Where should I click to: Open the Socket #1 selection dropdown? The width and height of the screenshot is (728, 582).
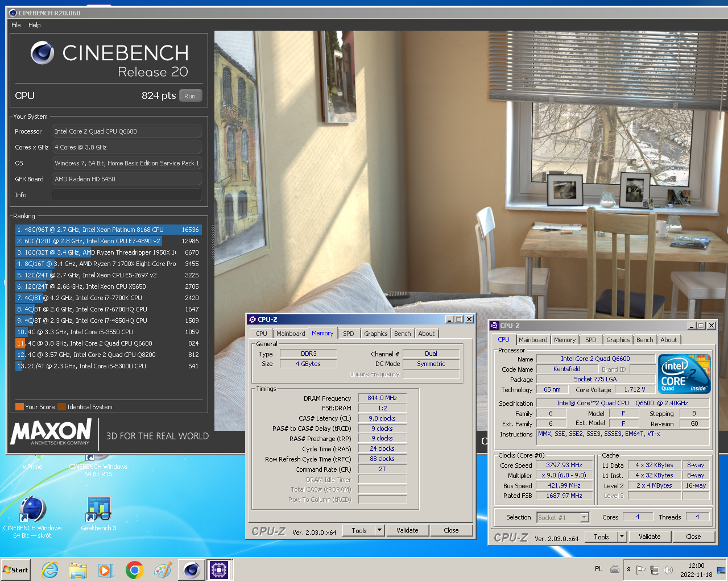[563, 518]
